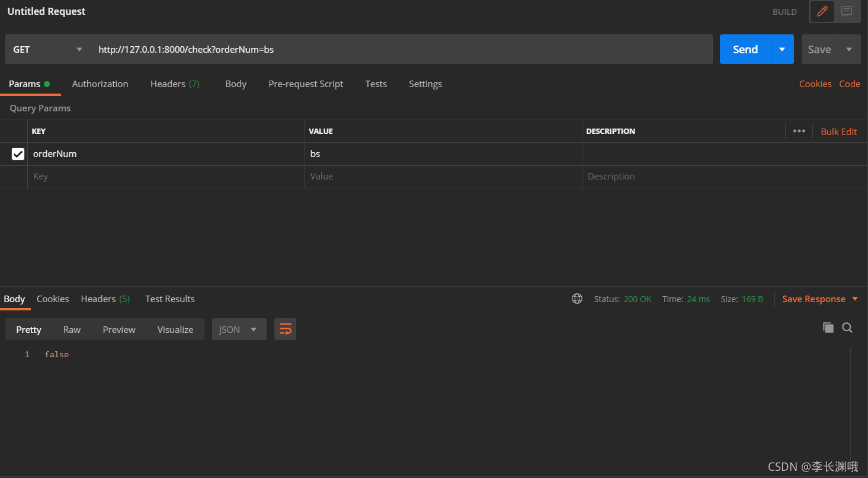The width and height of the screenshot is (868, 478).
Task: Open the Code snippet link
Action: click(x=850, y=84)
